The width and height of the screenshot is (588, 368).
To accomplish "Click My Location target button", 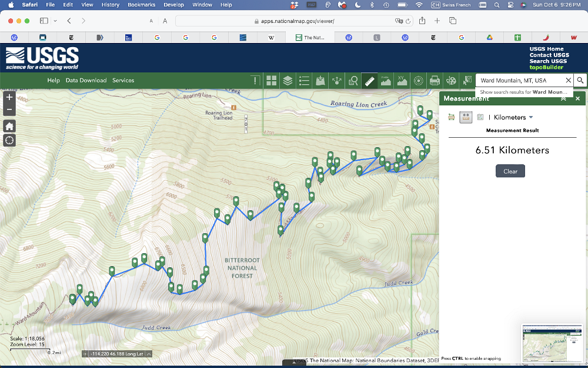I will coord(9,140).
